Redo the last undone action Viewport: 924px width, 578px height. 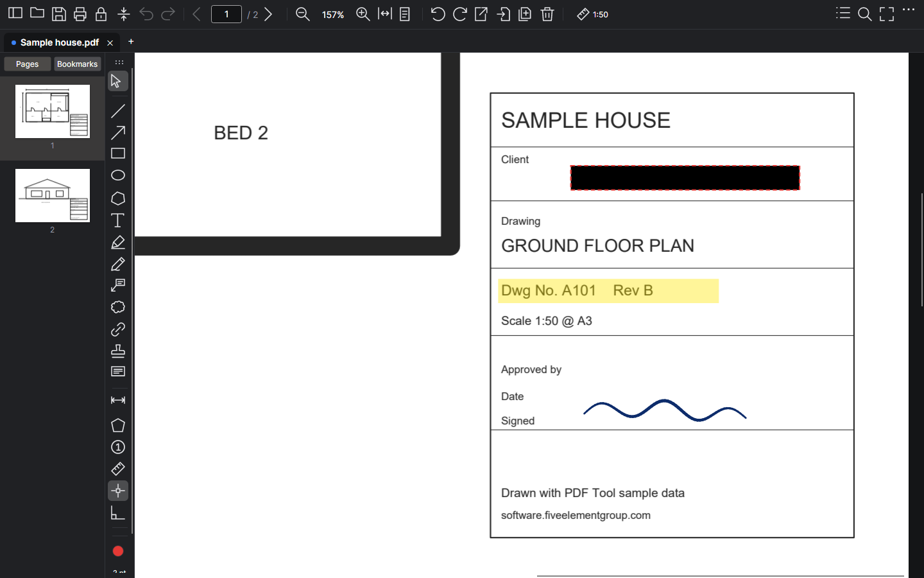click(168, 14)
